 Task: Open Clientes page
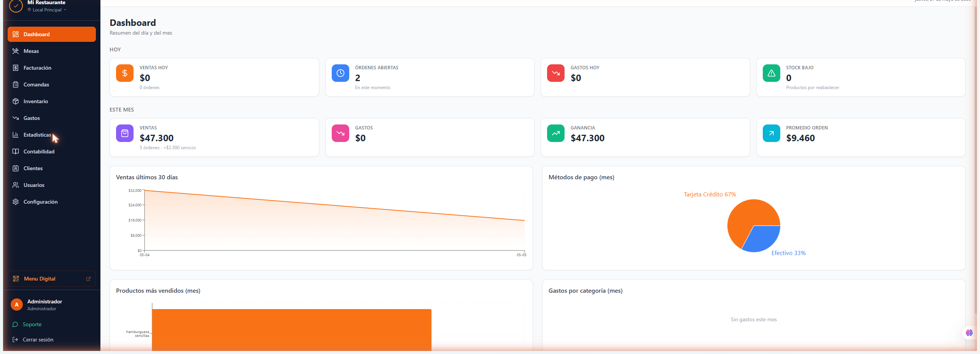pos(51,168)
